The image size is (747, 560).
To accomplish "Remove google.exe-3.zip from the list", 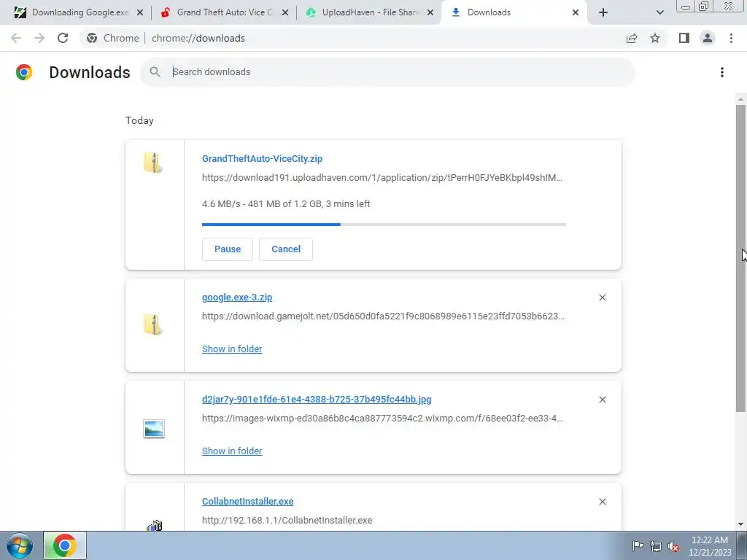I will coord(602,297).
